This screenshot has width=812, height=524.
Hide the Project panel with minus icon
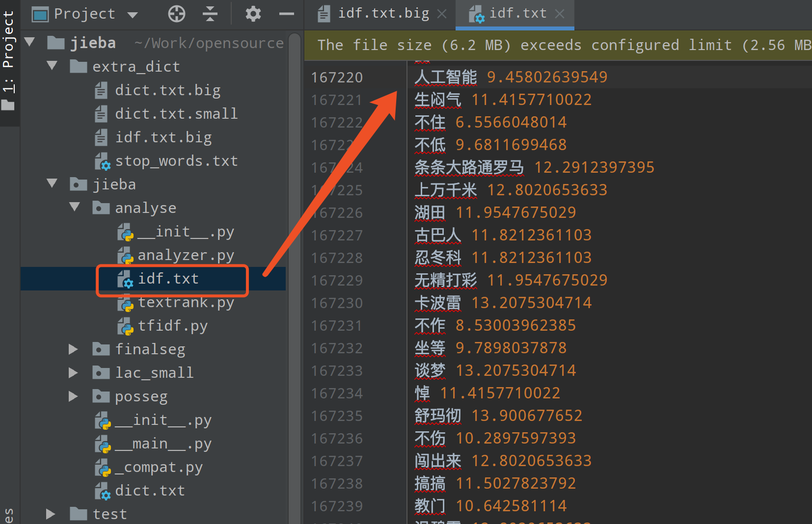pyautogui.click(x=287, y=14)
